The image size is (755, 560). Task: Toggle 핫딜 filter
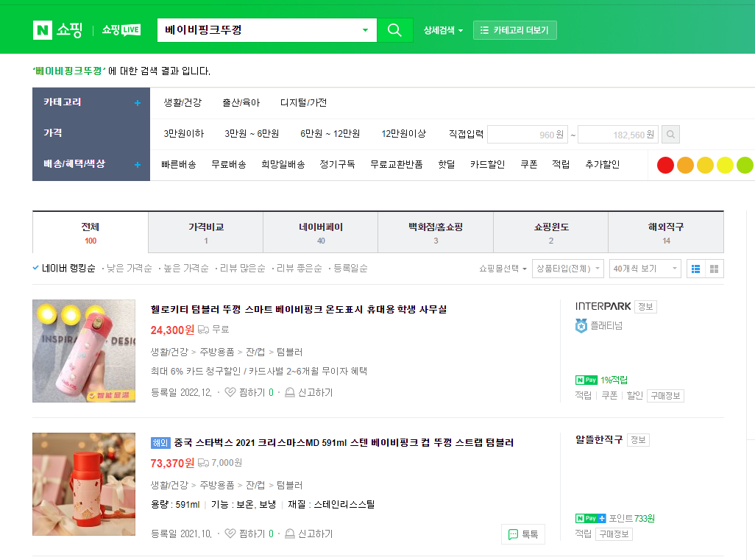tap(447, 165)
